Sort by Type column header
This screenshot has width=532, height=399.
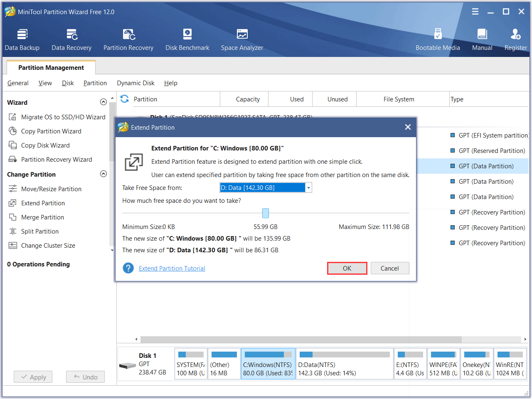tap(489, 99)
